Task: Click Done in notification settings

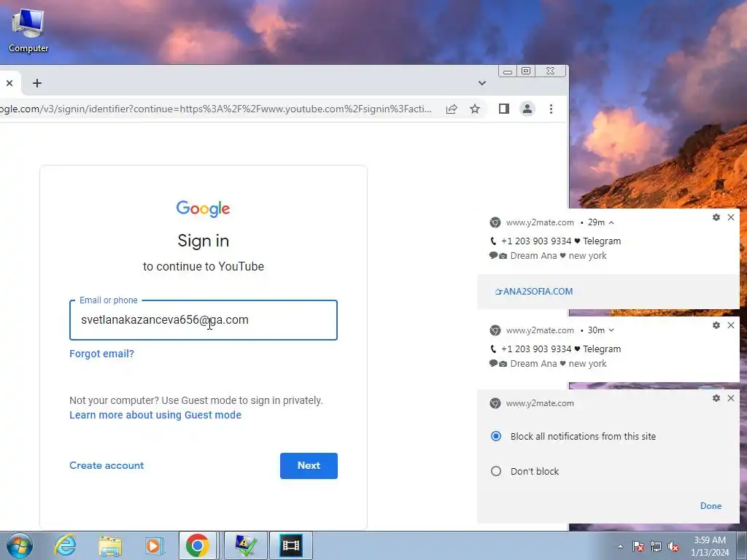Action: (x=711, y=506)
